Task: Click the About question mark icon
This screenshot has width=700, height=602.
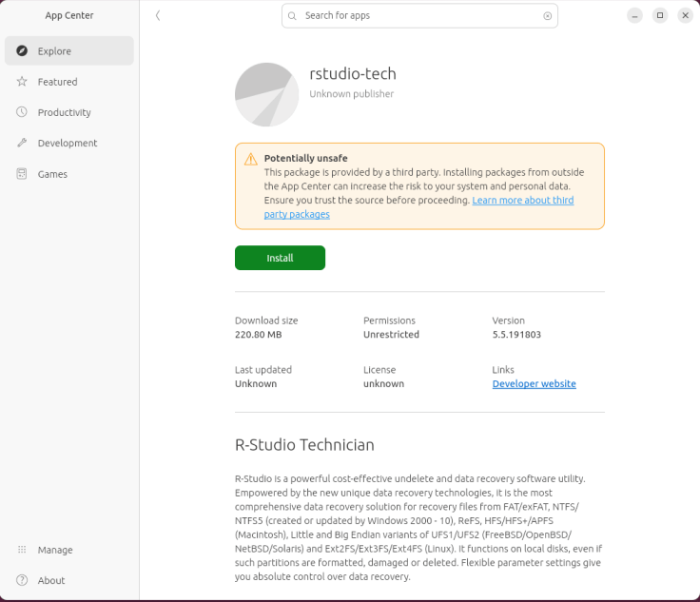Action: click(22, 580)
